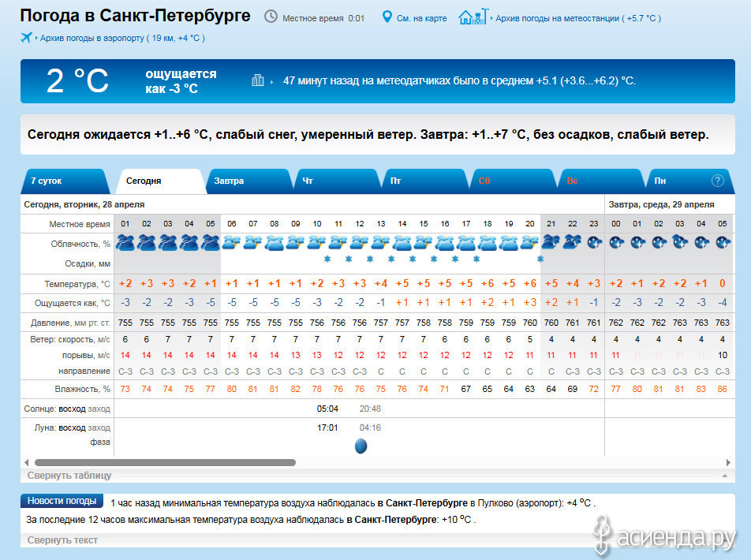The image size is (751, 560).
Task: Click the Новости погоды label
Action: click(62, 501)
